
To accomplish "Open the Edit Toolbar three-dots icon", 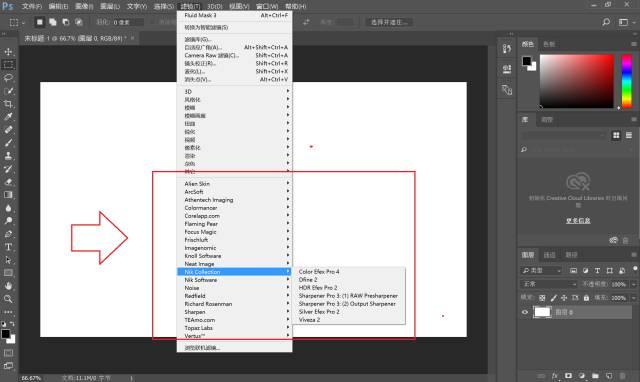I will 8,312.
